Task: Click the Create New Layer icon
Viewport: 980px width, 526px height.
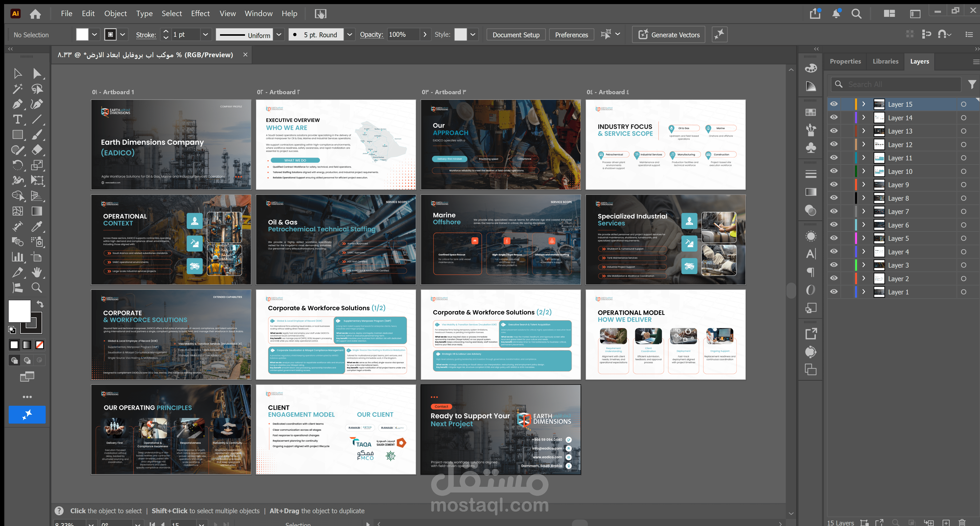Action: pyautogui.click(x=946, y=523)
